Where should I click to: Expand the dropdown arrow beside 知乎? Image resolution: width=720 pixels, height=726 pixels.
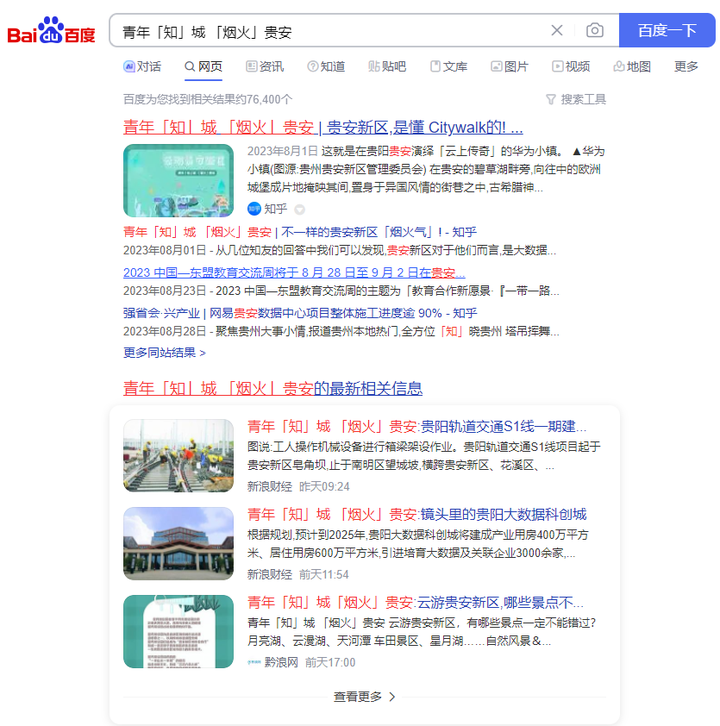tap(300, 210)
